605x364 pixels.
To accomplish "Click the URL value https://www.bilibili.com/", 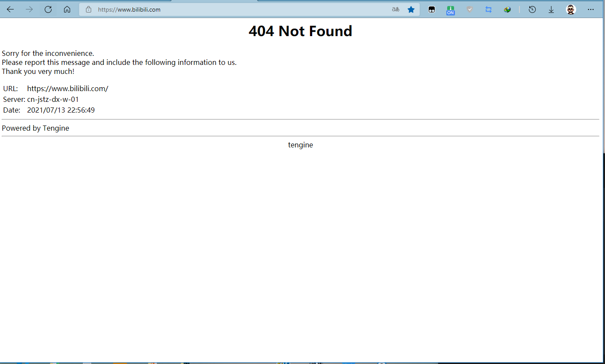I will click(68, 89).
